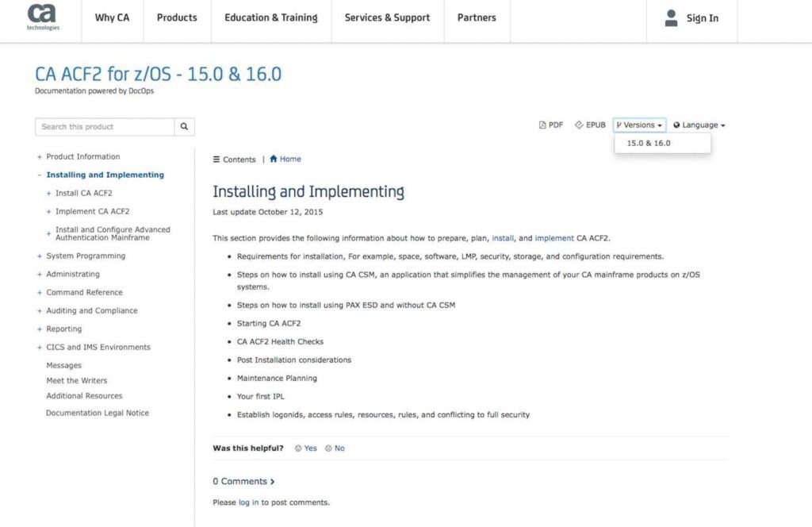Click the search magnifier button
Image resolution: width=812 pixels, height=527 pixels.
click(184, 127)
